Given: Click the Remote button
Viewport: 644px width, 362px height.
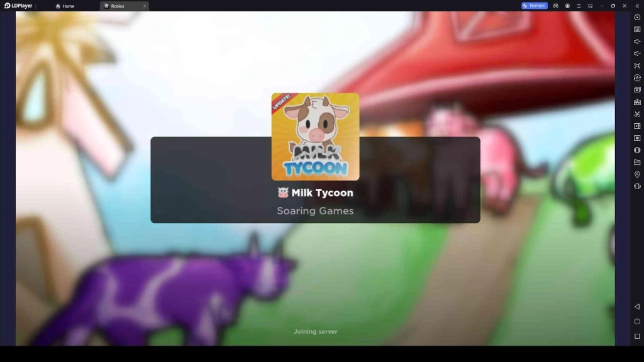Looking at the screenshot, I should coord(535,6).
